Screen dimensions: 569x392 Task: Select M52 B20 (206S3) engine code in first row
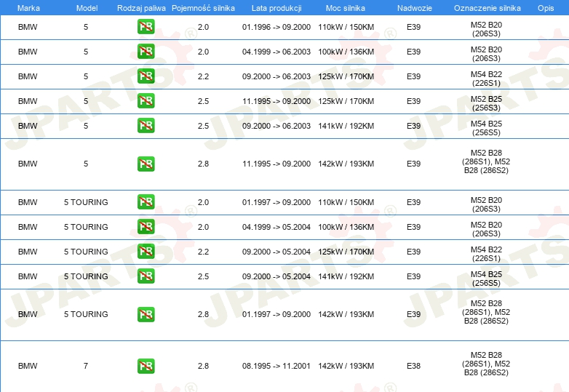(486, 29)
